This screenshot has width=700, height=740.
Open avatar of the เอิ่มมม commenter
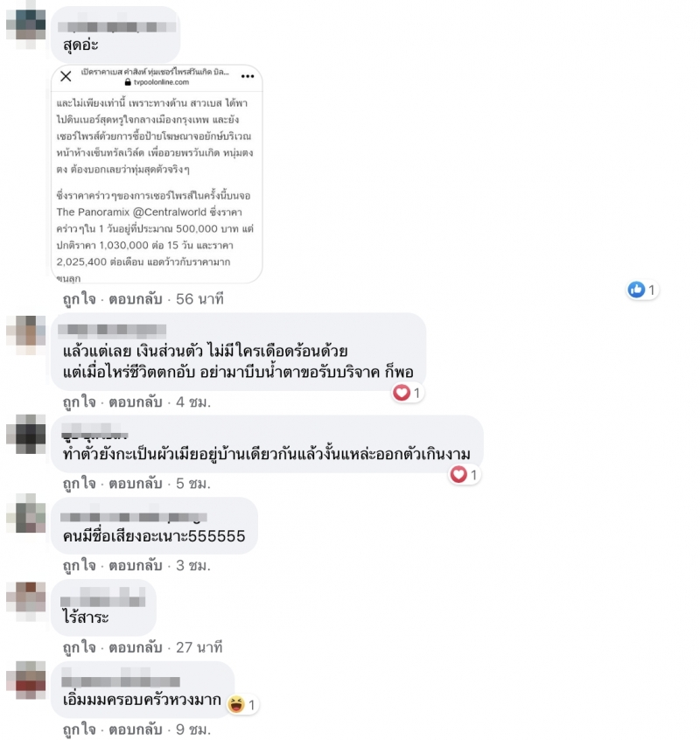pyautogui.click(x=26, y=680)
